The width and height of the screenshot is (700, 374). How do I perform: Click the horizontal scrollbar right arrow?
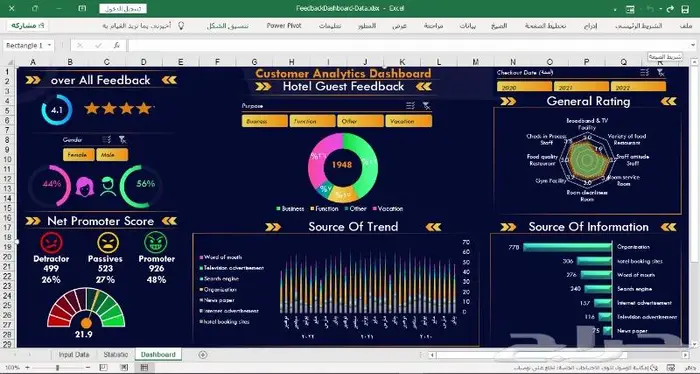685,355
